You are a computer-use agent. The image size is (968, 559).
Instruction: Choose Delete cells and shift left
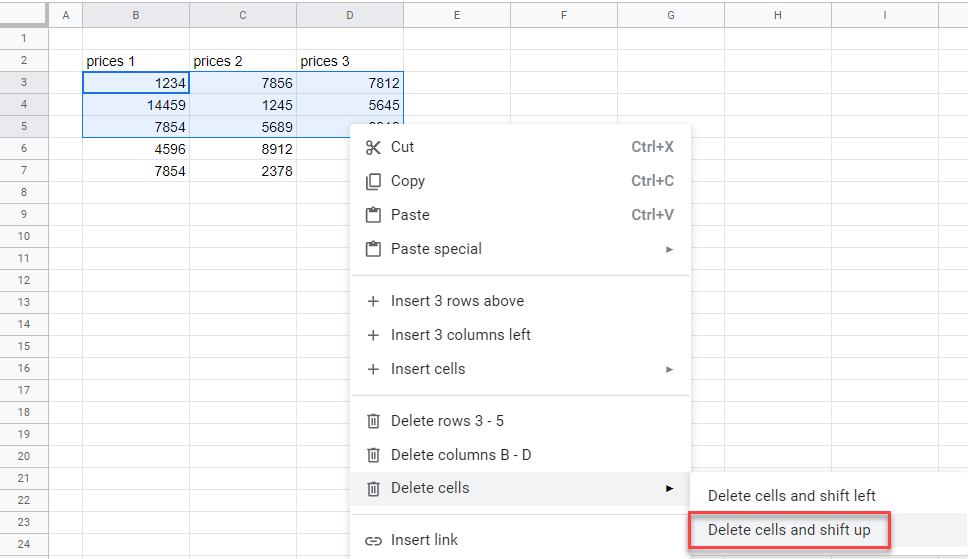click(791, 496)
